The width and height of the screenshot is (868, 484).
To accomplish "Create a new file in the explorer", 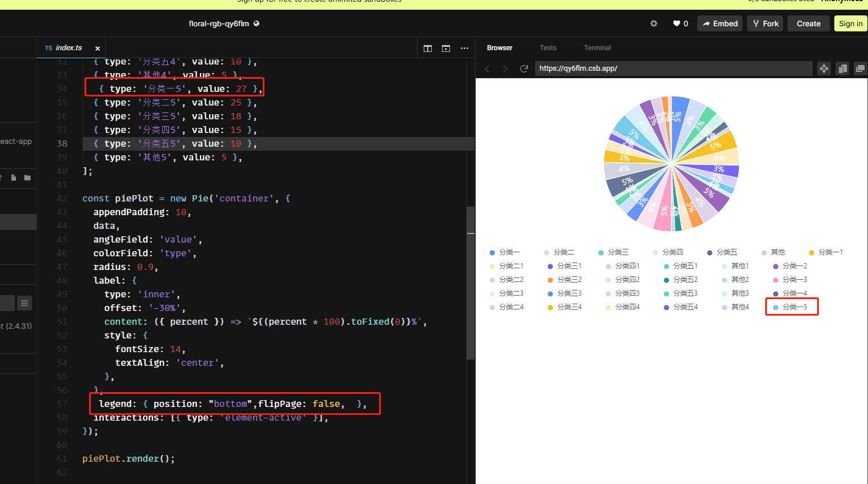I will click(x=13, y=178).
